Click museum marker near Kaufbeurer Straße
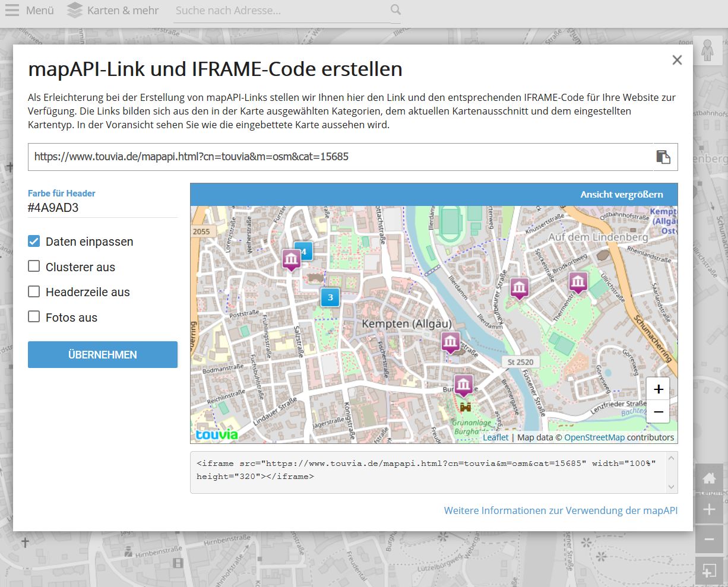The height and width of the screenshot is (587, 728). click(x=520, y=289)
